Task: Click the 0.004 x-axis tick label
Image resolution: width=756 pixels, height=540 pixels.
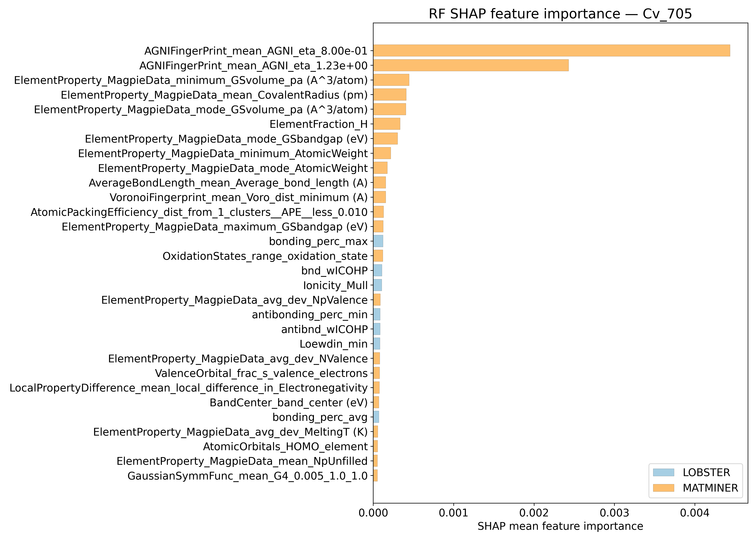Action: (694, 513)
